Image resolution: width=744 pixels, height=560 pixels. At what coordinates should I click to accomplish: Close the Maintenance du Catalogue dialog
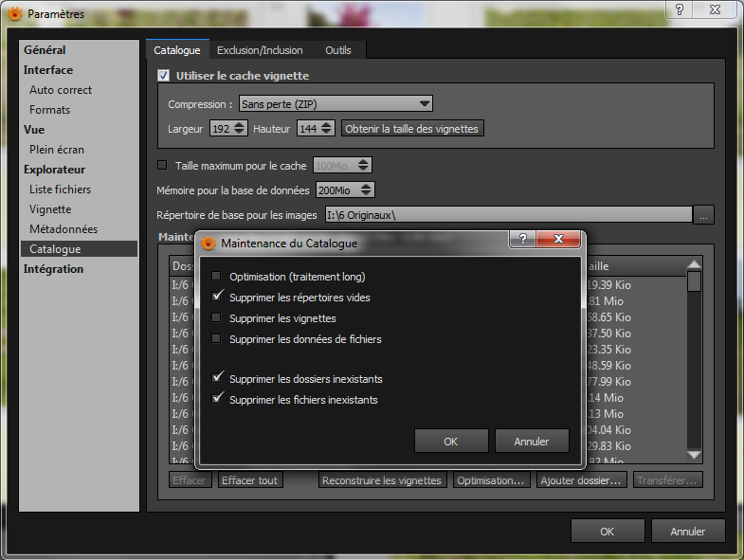point(558,239)
